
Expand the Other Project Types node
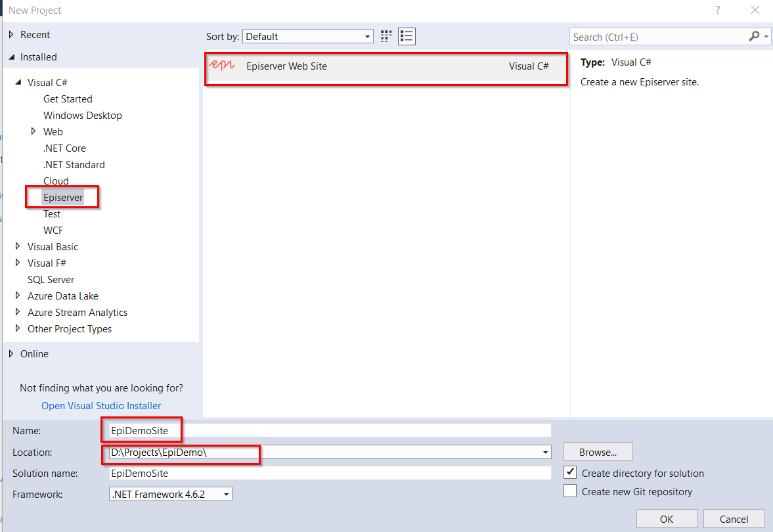(18, 328)
